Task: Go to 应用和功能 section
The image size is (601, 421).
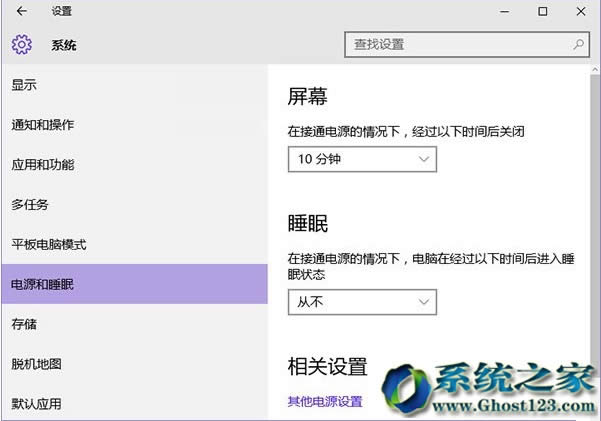Action: click(42, 165)
